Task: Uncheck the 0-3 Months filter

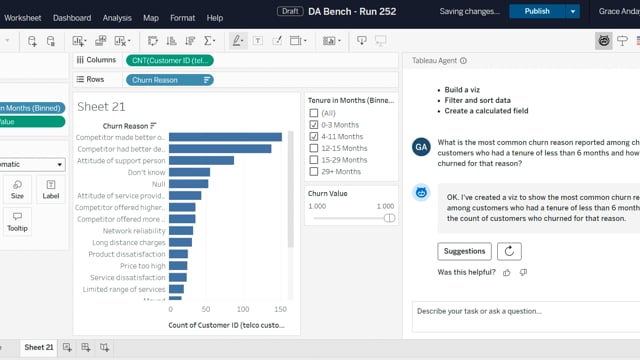Action: pos(313,125)
